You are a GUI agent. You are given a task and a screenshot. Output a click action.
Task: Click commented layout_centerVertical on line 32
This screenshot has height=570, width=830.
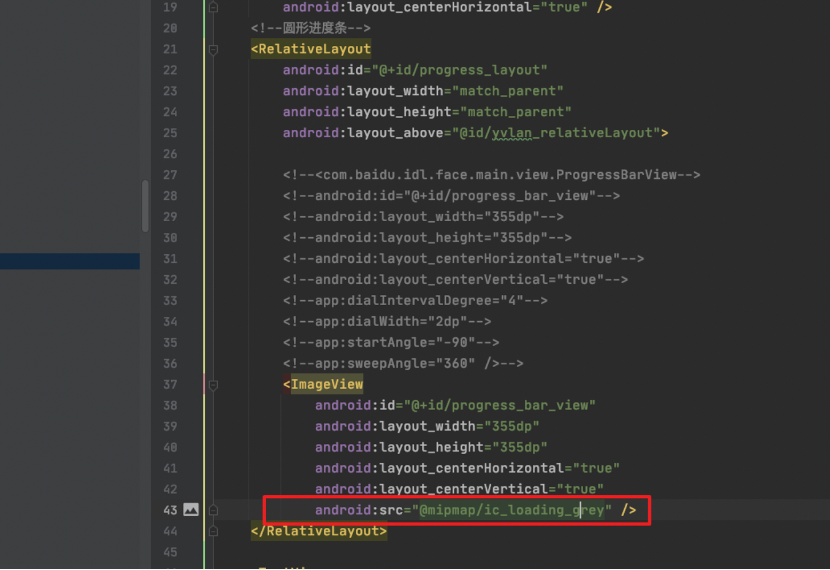click(455, 279)
